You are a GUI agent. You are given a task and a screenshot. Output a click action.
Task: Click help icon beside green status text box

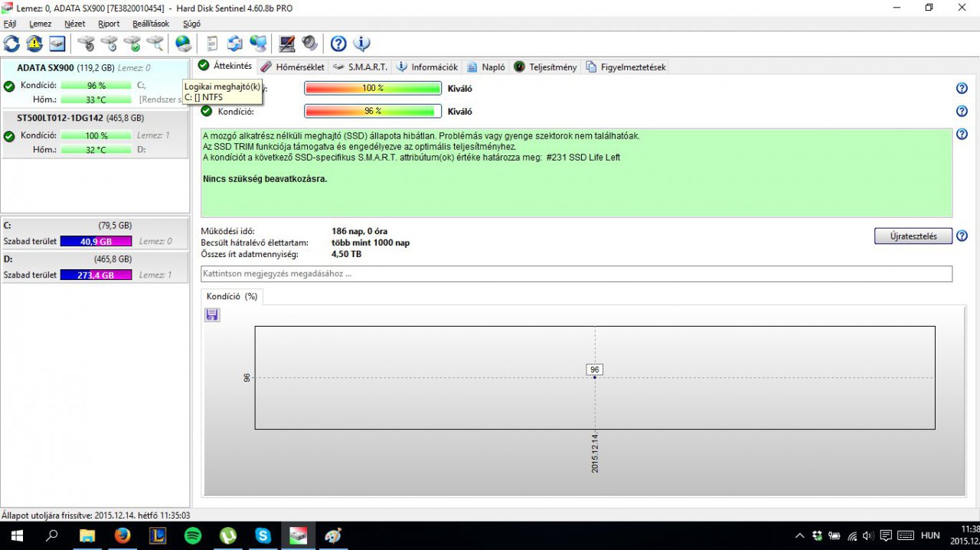tap(962, 135)
